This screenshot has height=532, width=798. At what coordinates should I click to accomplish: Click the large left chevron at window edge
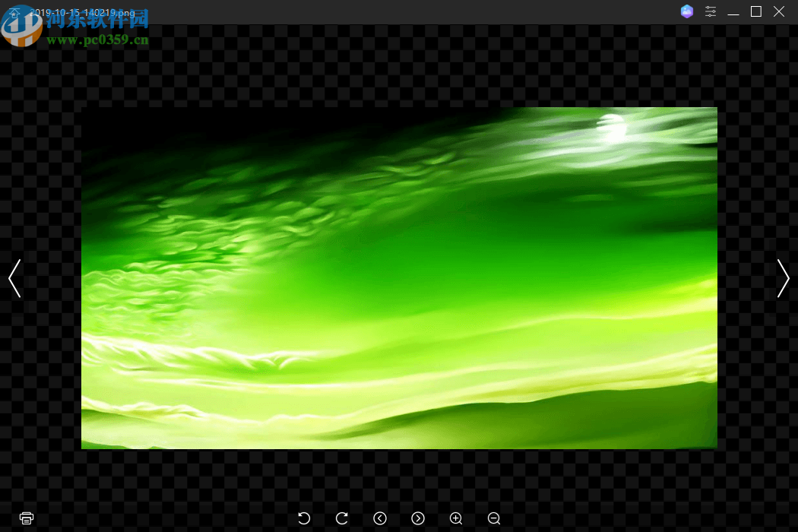14,278
